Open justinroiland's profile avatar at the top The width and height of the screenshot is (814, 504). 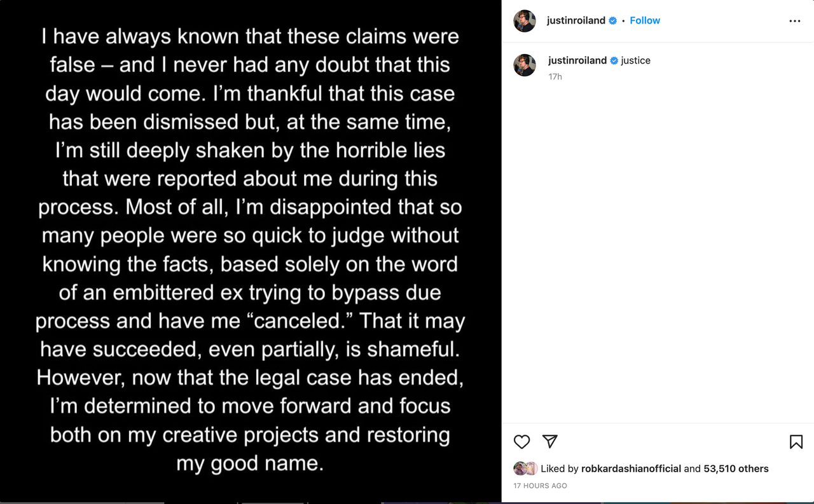[x=524, y=20]
